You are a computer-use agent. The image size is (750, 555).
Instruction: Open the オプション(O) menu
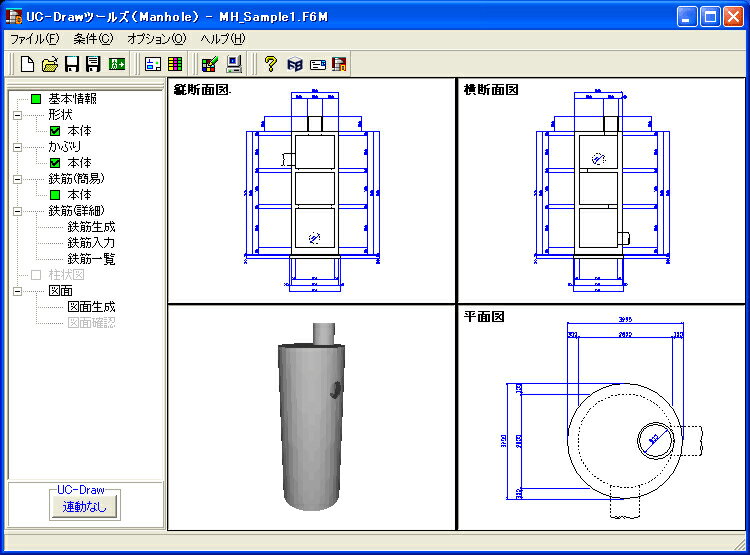click(156, 39)
